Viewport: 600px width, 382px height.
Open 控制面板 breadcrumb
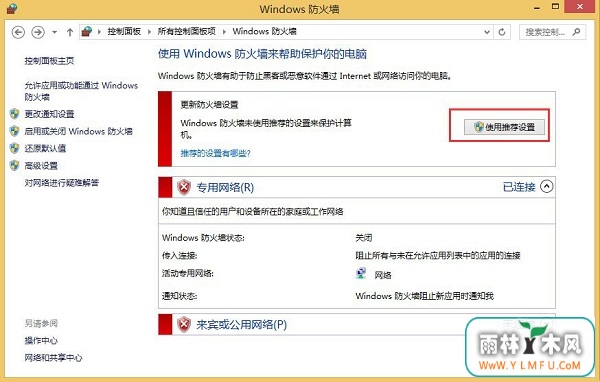[124, 31]
